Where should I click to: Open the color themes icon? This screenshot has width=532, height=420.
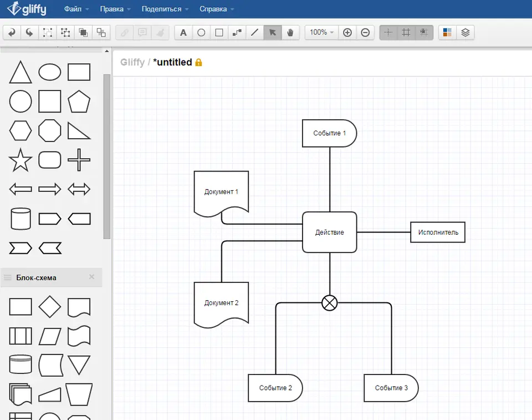point(447,33)
